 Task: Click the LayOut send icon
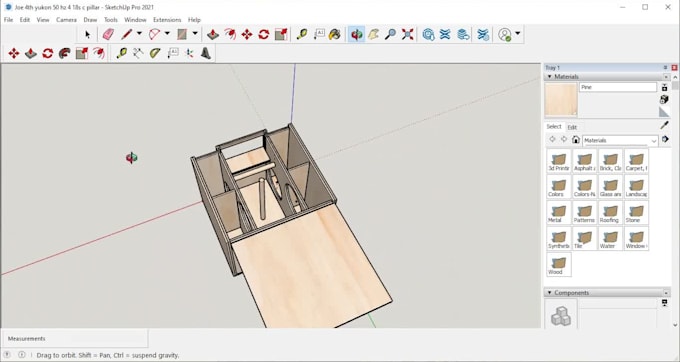coord(463,34)
